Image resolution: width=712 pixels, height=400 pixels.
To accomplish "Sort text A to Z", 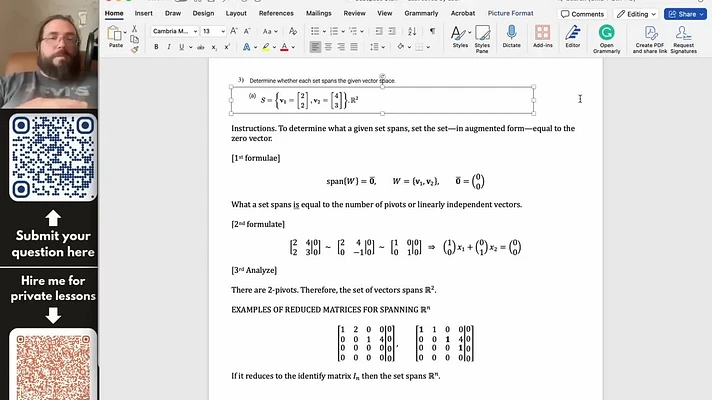I will tap(412, 31).
